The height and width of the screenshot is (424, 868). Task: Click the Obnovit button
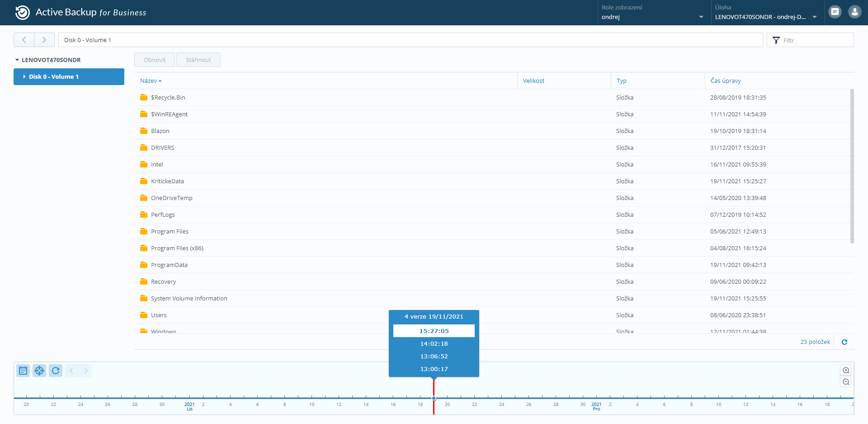pyautogui.click(x=155, y=60)
